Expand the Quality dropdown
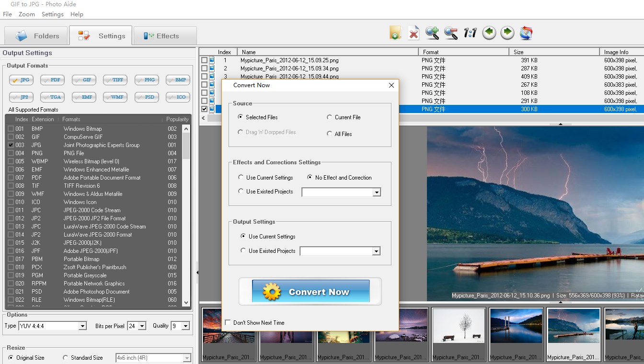 (x=185, y=326)
